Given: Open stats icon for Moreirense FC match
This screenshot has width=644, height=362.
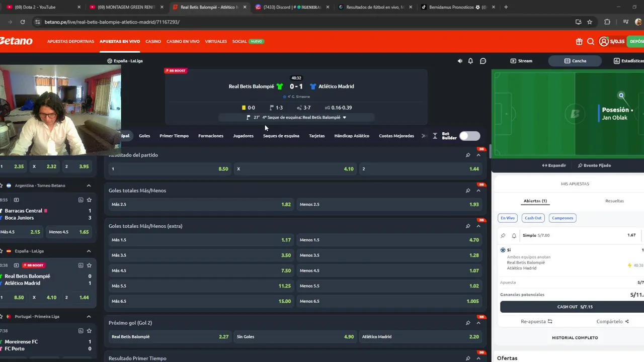Looking at the screenshot, I should point(80,331).
